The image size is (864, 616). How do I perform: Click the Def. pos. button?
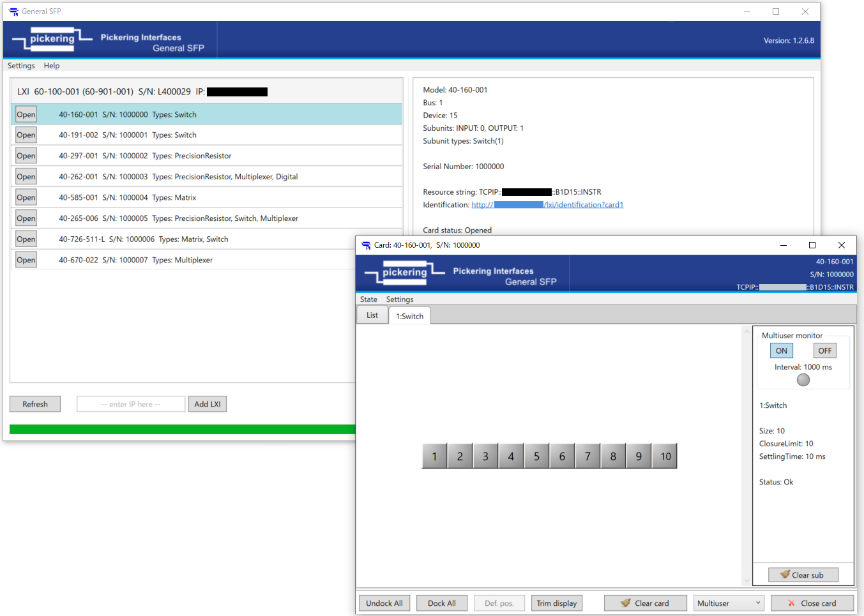(499, 603)
